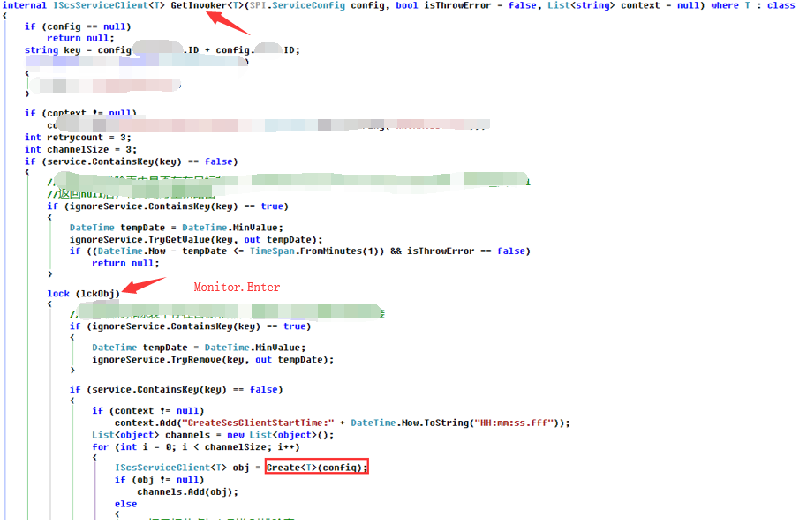
Task: Click 'ignoreService.TryGetValue(key, out tempDate);' line
Action: (196, 240)
